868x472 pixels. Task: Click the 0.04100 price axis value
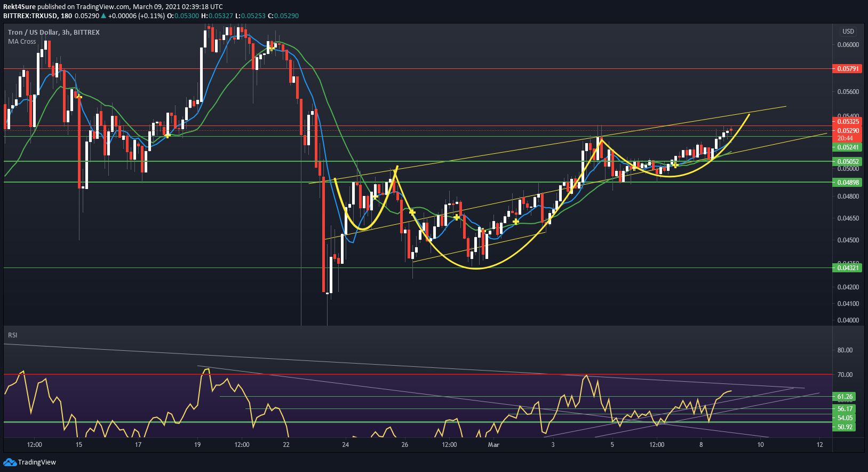[x=848, y=303]
